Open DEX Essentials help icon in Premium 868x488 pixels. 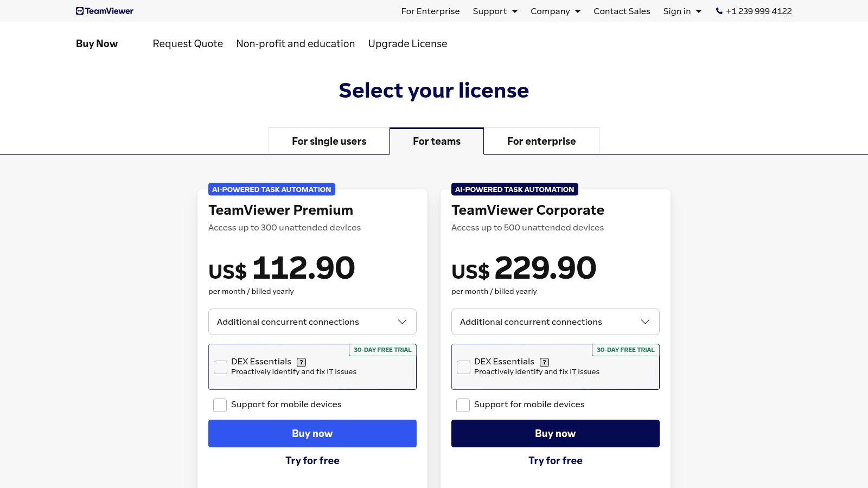[x=302, y=362]
